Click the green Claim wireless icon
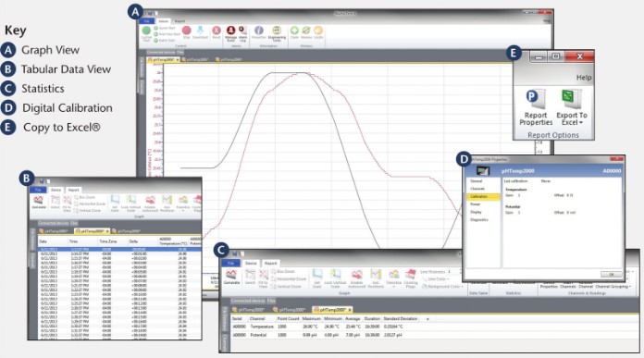 click(294, 32)
